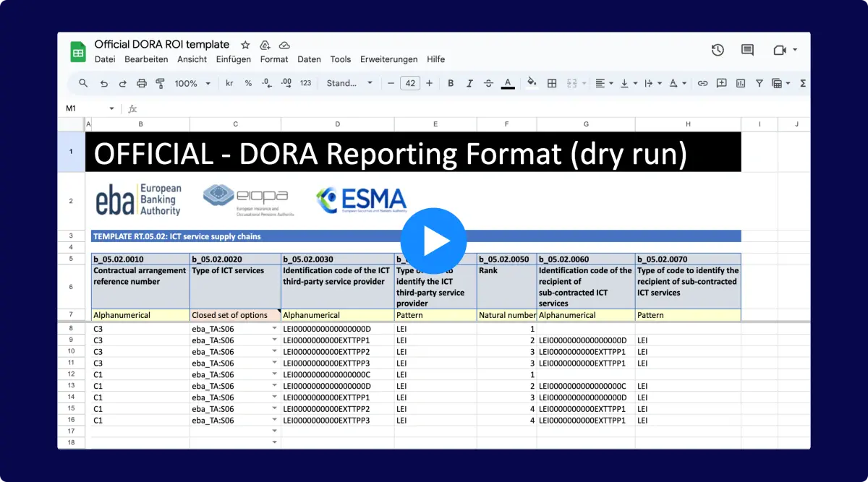Click the insert link icon

click(x=702, y=83)
